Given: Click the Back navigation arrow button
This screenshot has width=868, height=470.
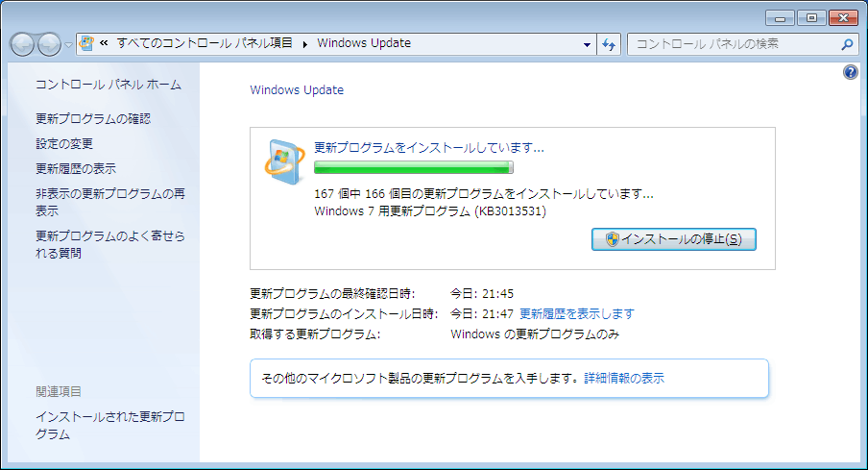Looking at the screenshot, I should pyautogui.click(x=23, y=44).
